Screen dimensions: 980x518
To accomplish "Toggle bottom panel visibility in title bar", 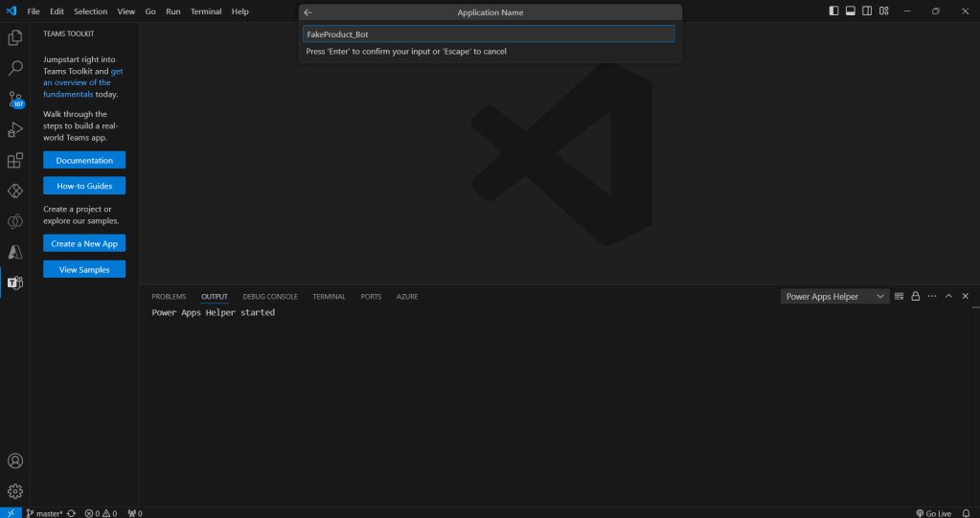I will click(x=850, y=11).
